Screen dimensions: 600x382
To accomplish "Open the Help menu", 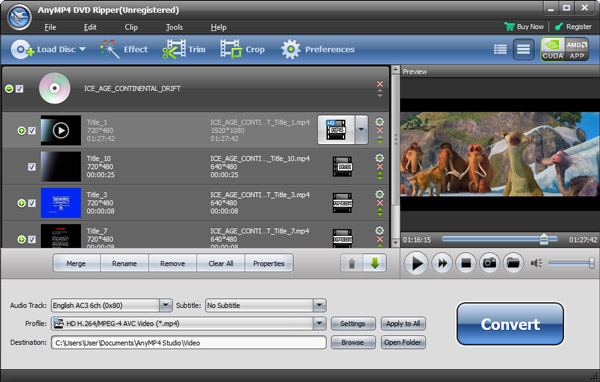I will tap(218, 27).
